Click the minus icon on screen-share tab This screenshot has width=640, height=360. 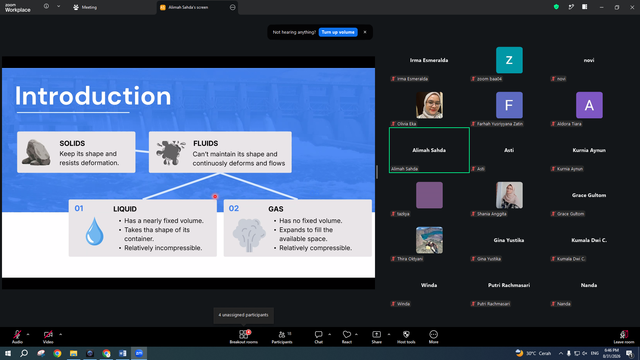pos(232,7)
